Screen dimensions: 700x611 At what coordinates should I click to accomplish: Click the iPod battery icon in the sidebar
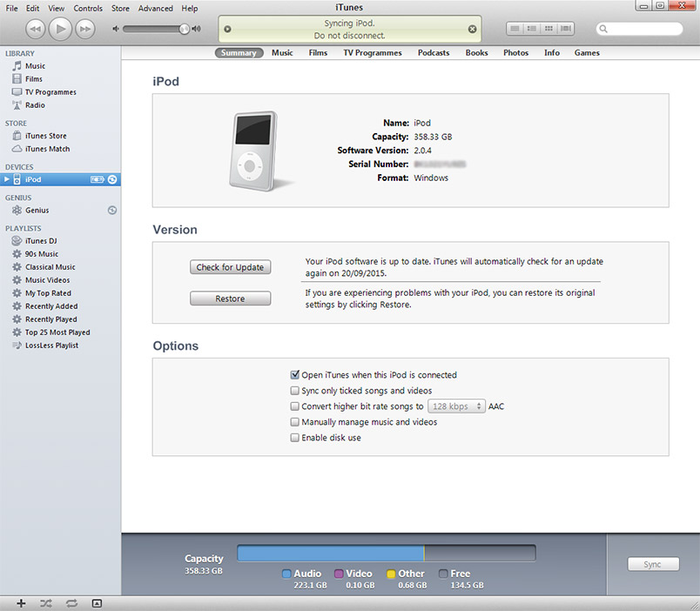(x=97, y=179)
